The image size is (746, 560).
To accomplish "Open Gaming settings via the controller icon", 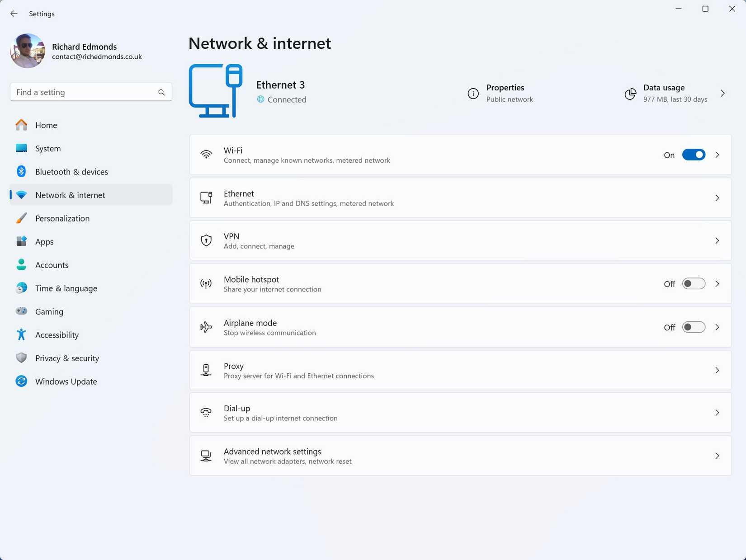I will point(21,311).
